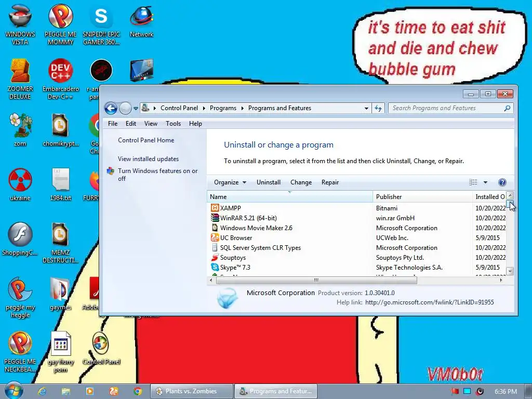Image resolution: width=532 pixels, height=399 pixels.
Task: Sort by the Name column header
Action: pos(290,196)
